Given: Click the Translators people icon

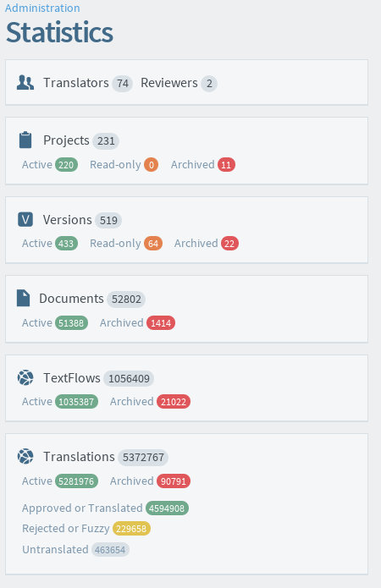Looking at the screenshot, I should (25, 83).
